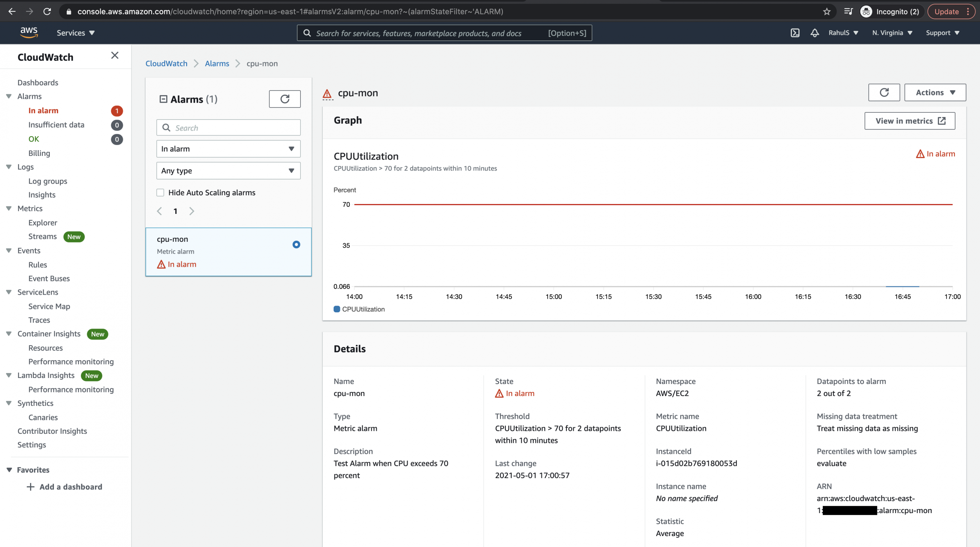The image size is (980, 547).
Task: Collapse the Alarms list using the minus icon
Action: (x=163, y=98)
